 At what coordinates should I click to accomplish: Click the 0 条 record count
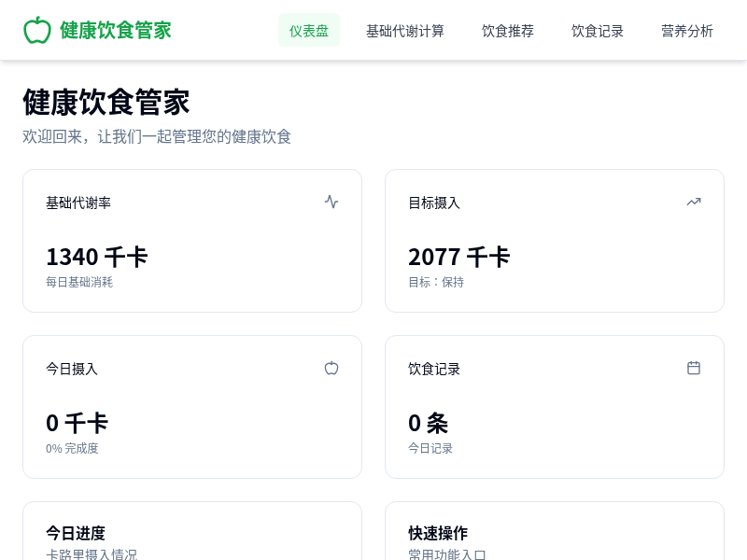[429, 423]
